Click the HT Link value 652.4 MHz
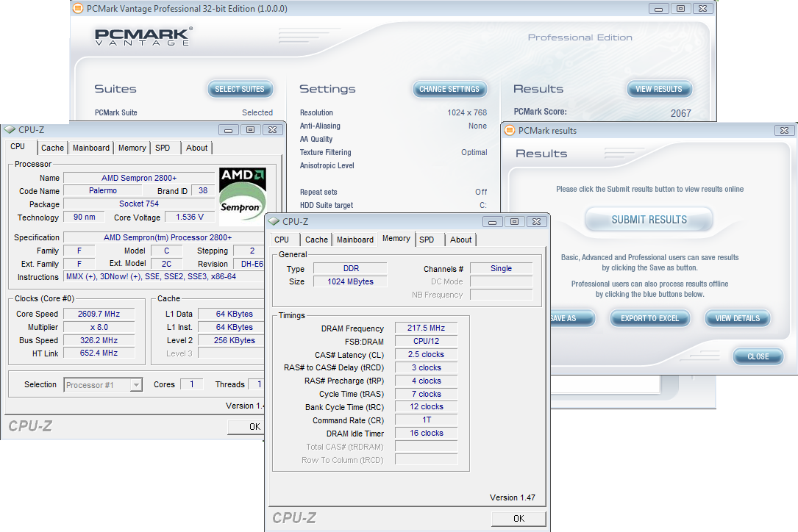Screen dimensions: 798x532 [x=99, y=353]
